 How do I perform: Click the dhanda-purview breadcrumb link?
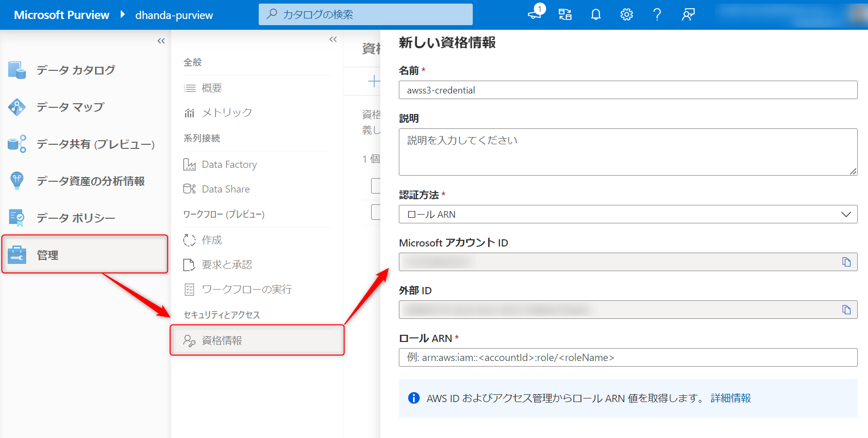[174, 15]
